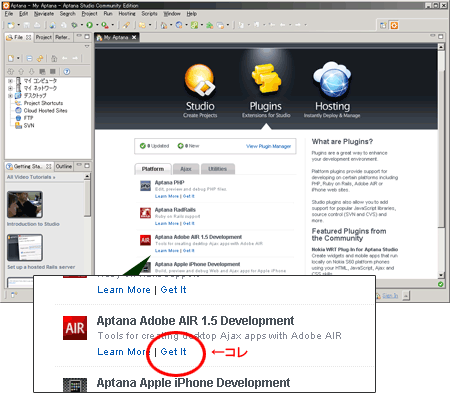Screen dimensions: 450x393
Task: Open the Navigate menu
Action: click(44, 14)
